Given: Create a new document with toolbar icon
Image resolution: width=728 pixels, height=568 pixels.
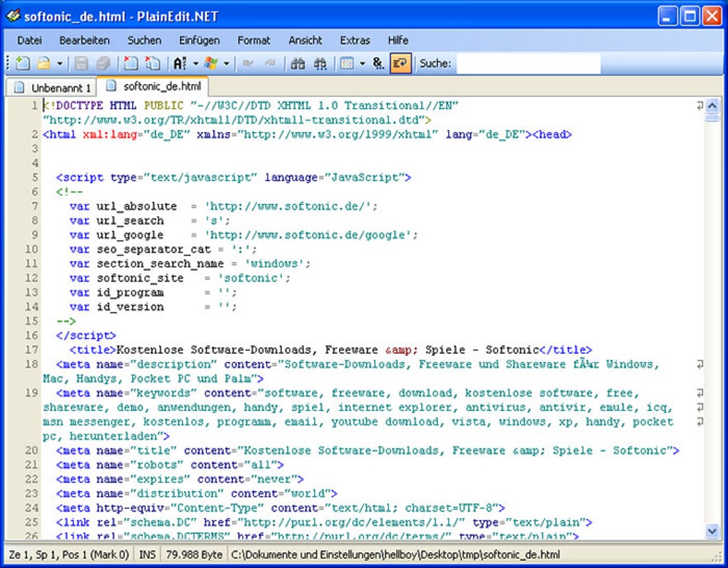Looking at the screenshot, I should (22, 63).
